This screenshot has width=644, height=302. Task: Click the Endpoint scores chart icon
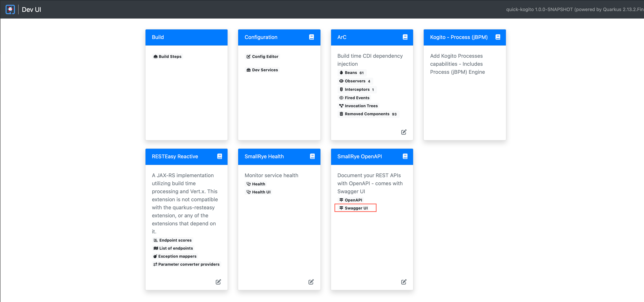click(x=155, y=240)
